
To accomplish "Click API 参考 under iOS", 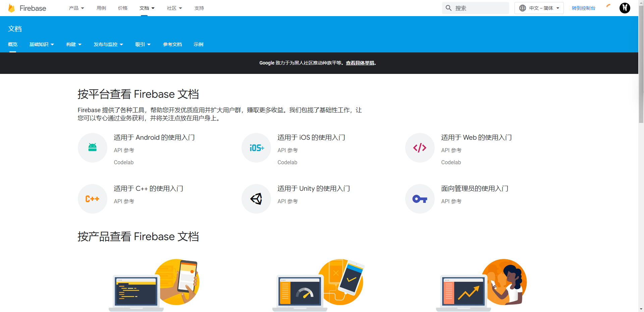I will [x=288, y=150].
